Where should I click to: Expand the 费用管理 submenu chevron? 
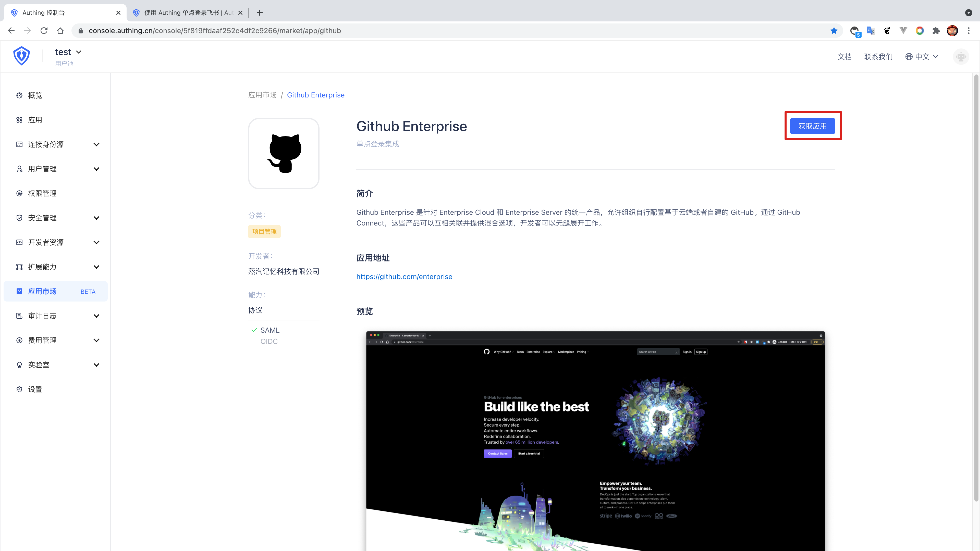[x=96, y=340]
